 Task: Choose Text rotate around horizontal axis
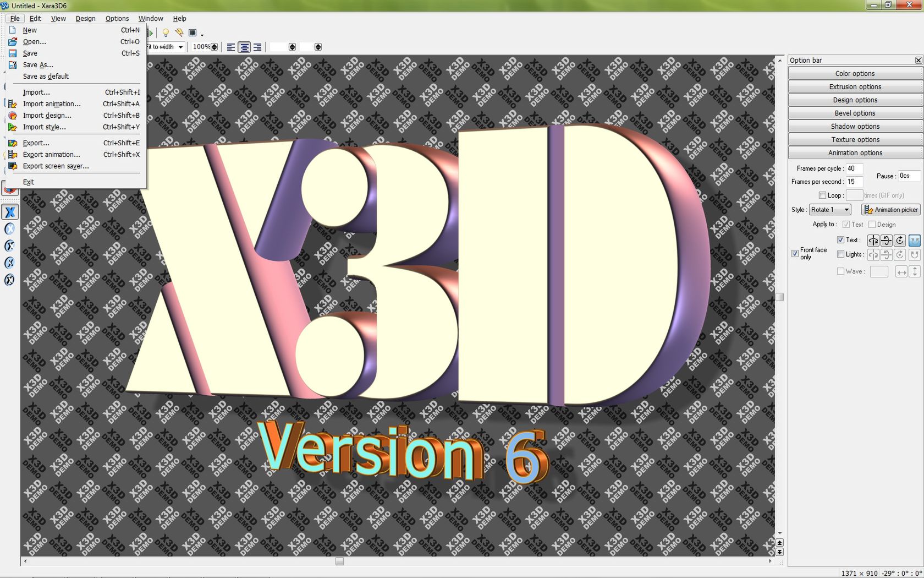point(886,240)
